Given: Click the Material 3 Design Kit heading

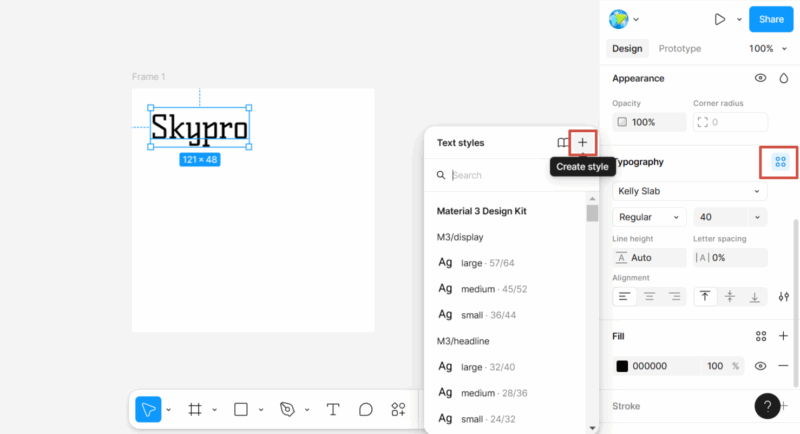Looking at the screenshot, I should click(481, 211).
